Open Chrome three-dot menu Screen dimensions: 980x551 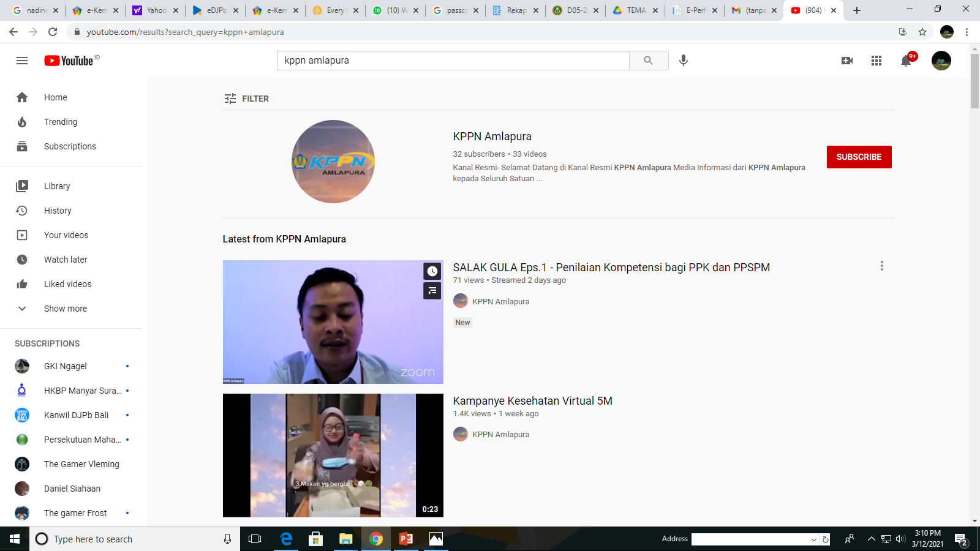point(967,32)
